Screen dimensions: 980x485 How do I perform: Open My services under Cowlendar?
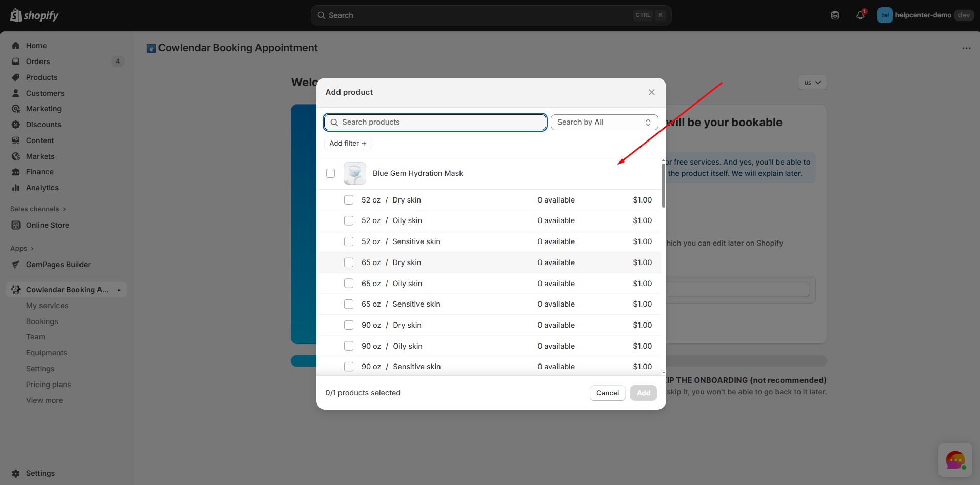tap(47, 306)
